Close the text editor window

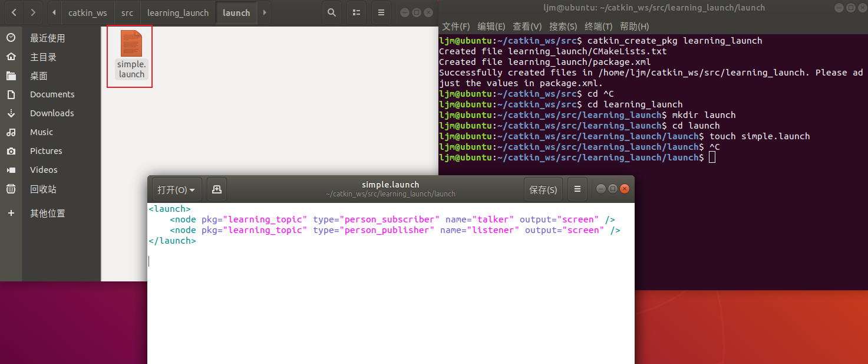pyautogui.click(x=625, y=189)
